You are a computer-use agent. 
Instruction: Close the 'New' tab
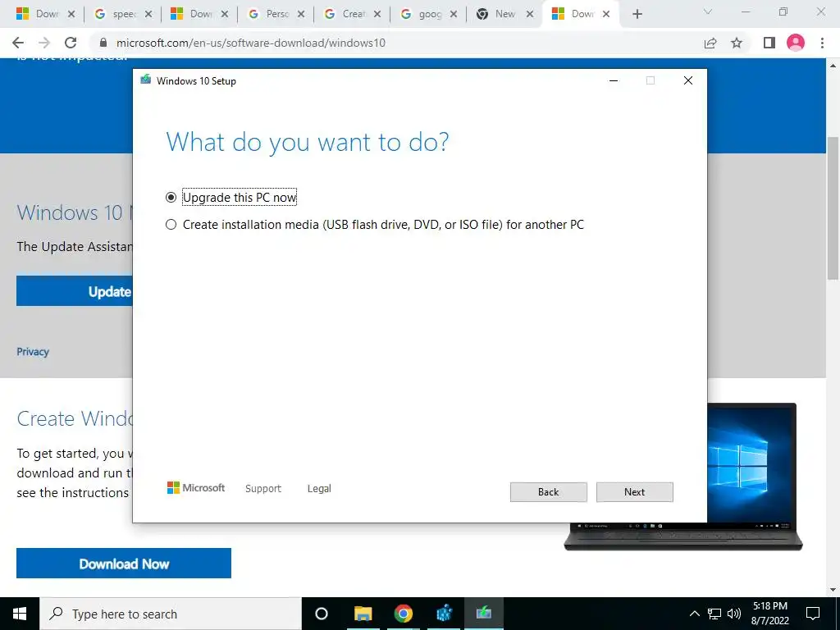[x=530, y=15]
